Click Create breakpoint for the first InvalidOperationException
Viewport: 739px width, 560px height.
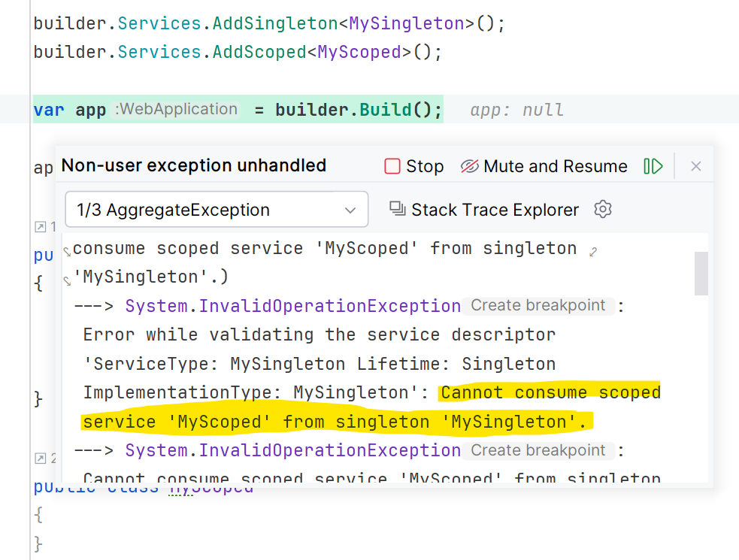(x=538, y=306)
